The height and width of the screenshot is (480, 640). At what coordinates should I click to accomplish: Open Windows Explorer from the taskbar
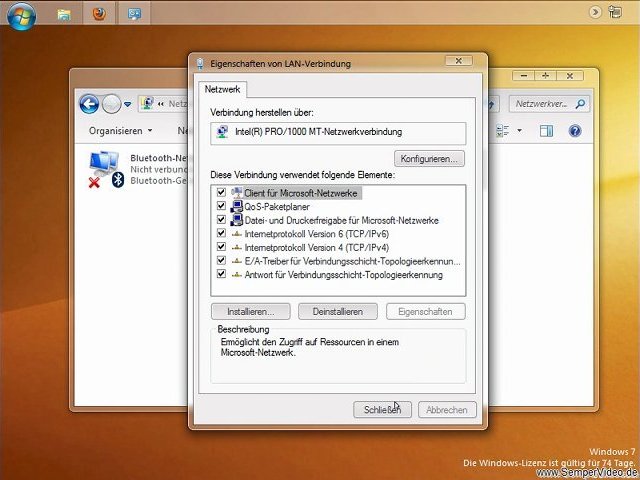64,14
